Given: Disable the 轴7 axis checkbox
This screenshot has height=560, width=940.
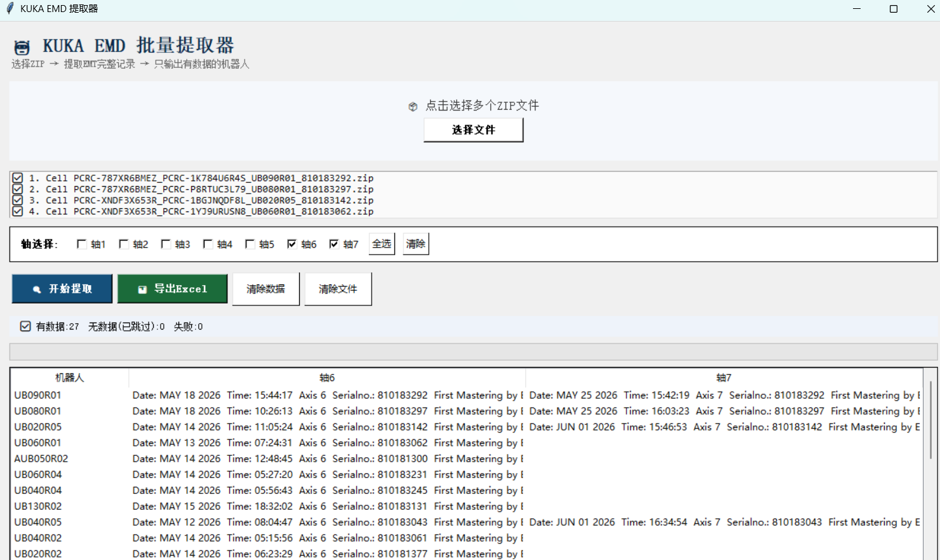Looking at the screenshot, I should point(333,244).
